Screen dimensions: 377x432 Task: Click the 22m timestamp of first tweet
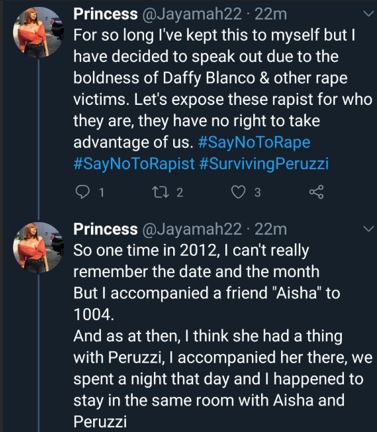(270, 14)
